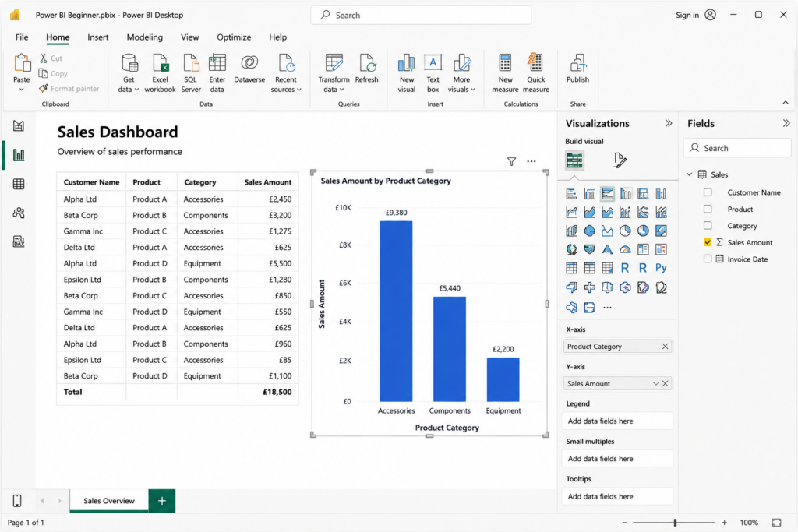Open the File menu
798x532 pixels.
22,37
